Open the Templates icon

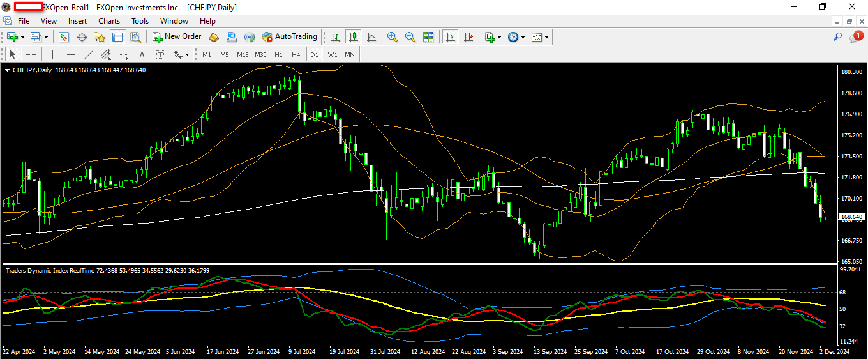tap(537, 37)
